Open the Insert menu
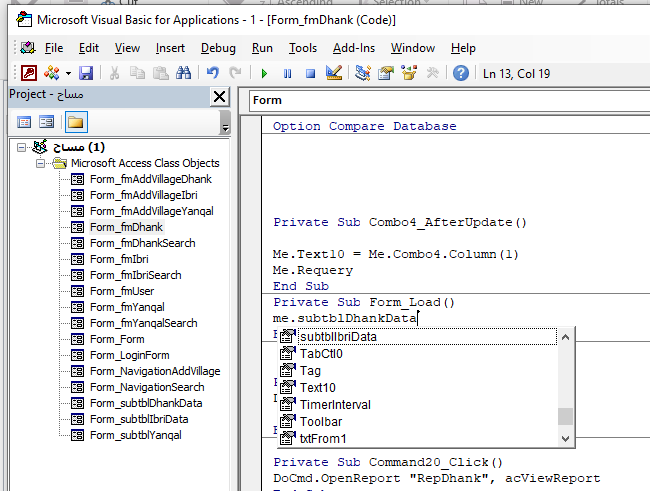This screenshot has width=650, height=491. [170, 48]
